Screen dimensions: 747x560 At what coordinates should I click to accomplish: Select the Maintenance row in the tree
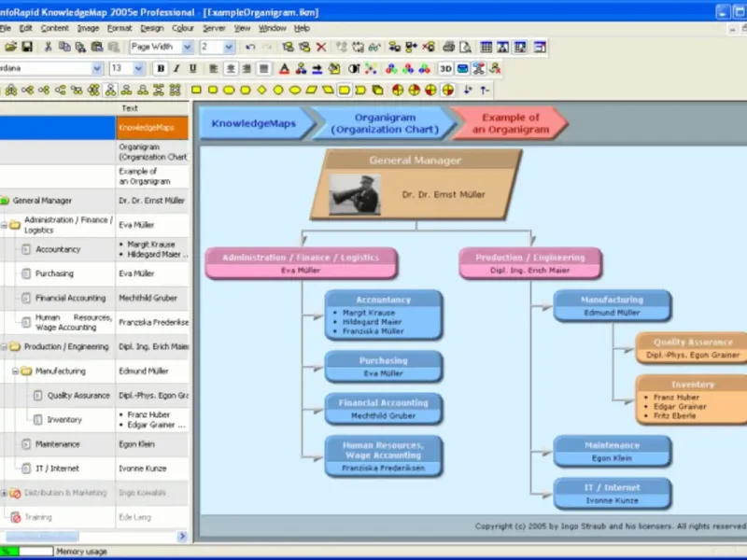(x=94, y=444)
